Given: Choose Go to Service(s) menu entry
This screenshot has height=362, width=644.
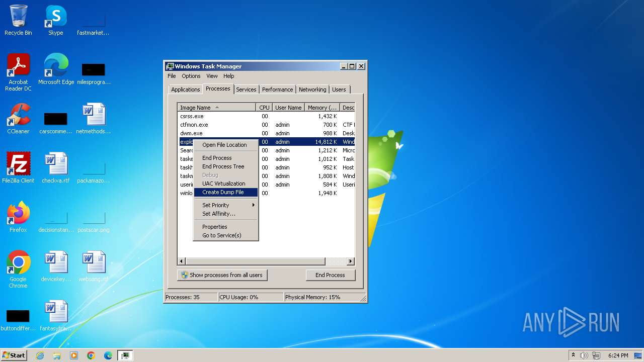Looking at the screenshot, I should tap(225, 235).
